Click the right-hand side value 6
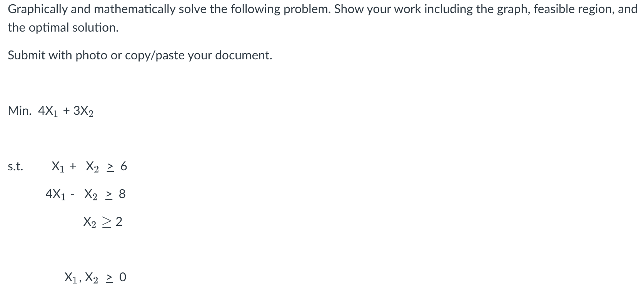Image resolution: width=644 pixels, height=289 pixels. (123, 166)
